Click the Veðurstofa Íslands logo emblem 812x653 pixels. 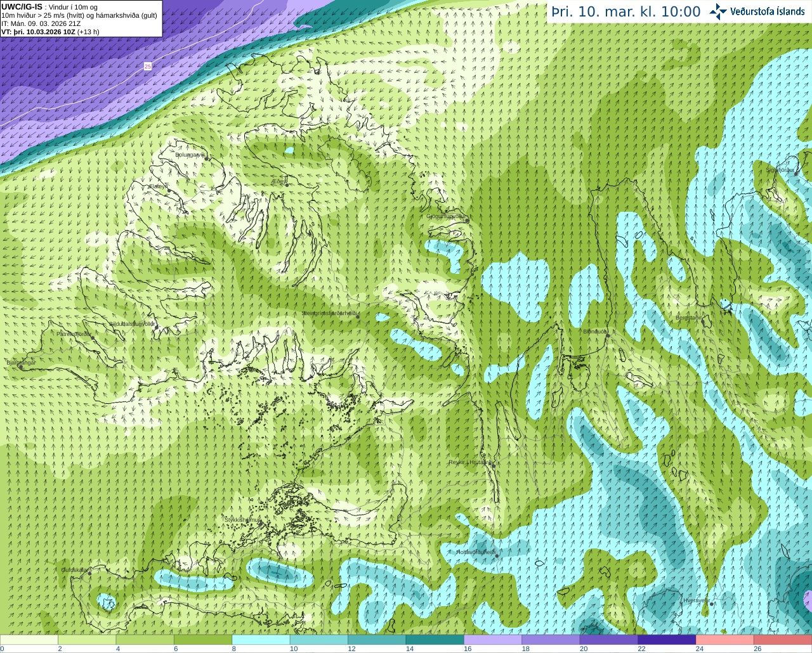click(718, 11)
